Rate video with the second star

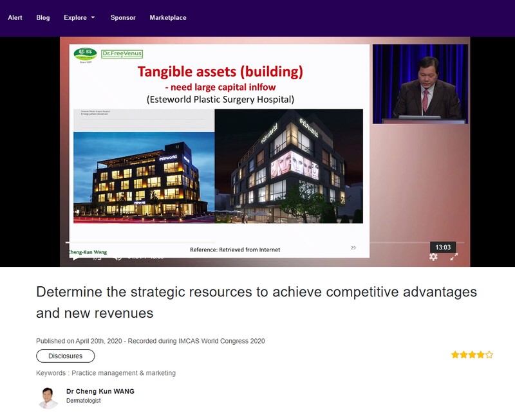[x=464, y=354]
